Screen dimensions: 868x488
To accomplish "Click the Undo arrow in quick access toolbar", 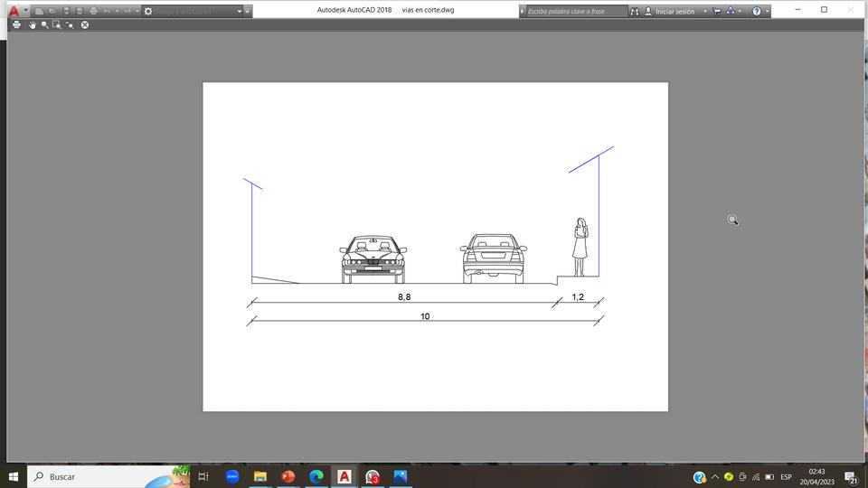I will [108, 11].
